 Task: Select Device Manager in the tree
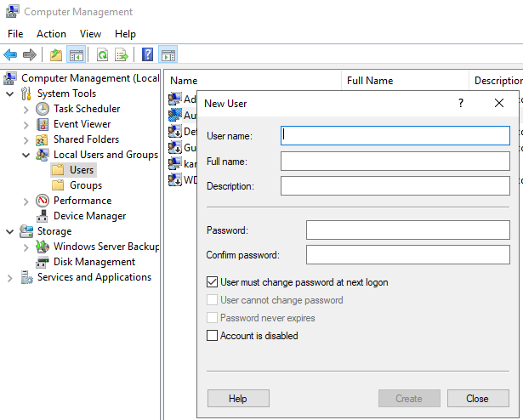click(89, 216)
